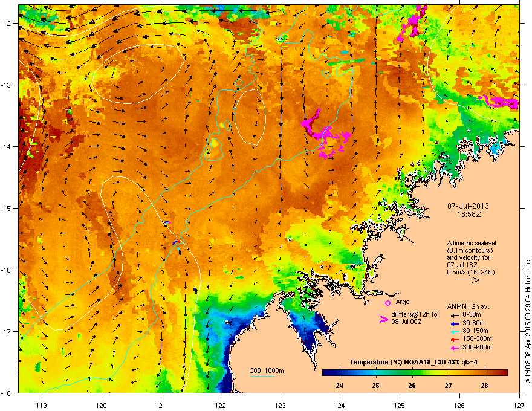Click the colorbar tick label '24'
The height and width of the screenshot is (411, 532).
(339, 386)
